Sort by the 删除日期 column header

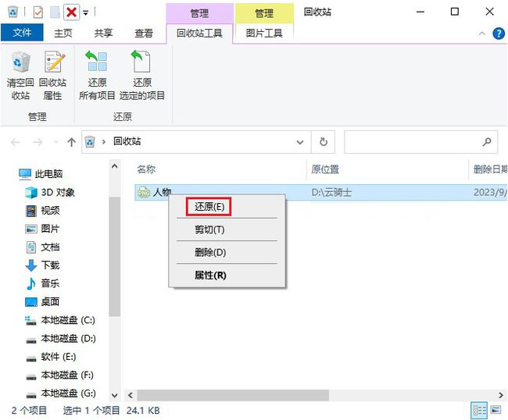[490, 169]
